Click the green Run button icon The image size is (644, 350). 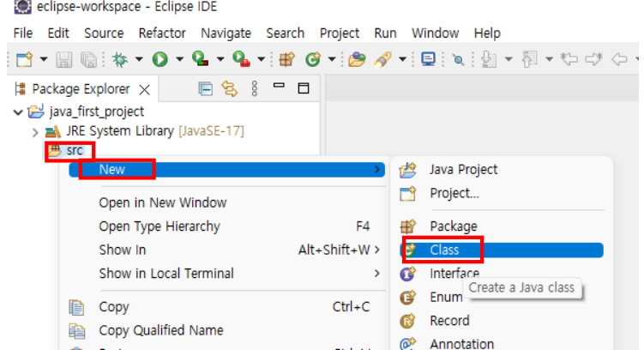pos(160,59)
